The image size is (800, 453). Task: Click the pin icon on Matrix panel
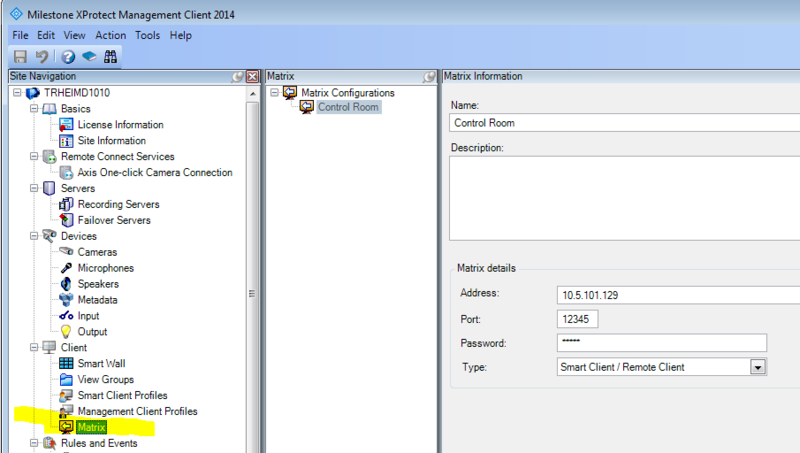[x=430, y=77]
